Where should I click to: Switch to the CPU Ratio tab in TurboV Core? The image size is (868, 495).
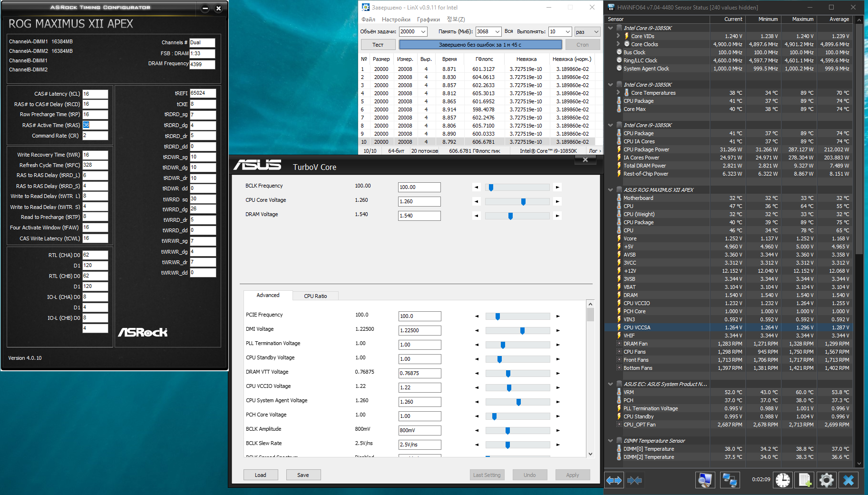(x=315, y=296)
